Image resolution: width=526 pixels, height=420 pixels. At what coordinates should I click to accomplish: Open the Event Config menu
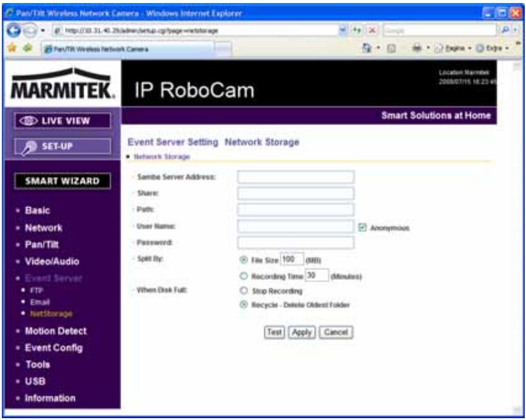tap(53, 348)
